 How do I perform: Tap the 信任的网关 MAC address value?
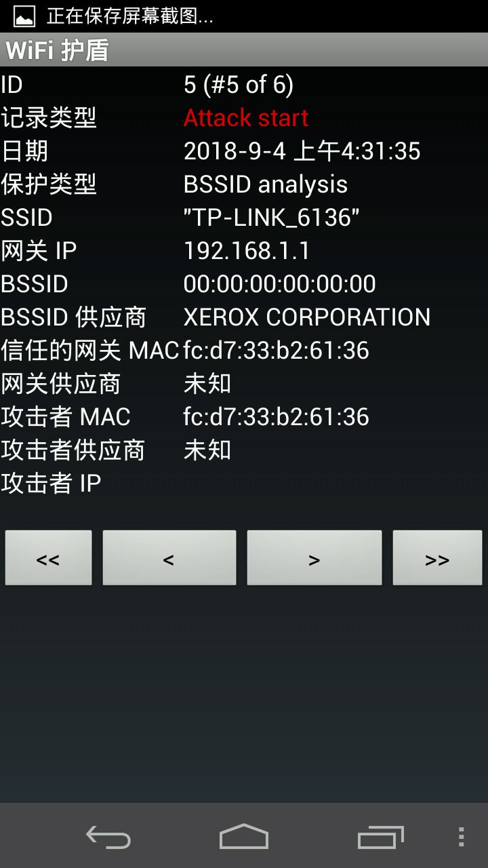(277, 351)
